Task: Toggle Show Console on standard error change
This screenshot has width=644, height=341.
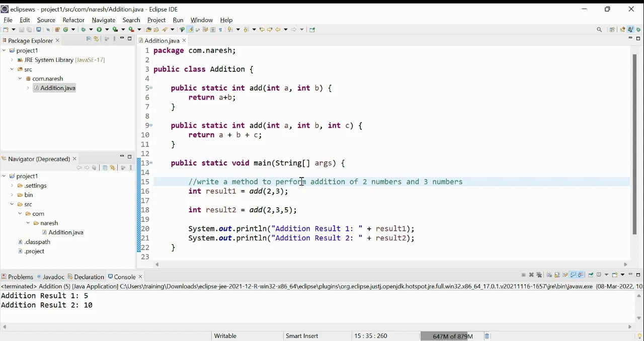Action: [581, 275]
